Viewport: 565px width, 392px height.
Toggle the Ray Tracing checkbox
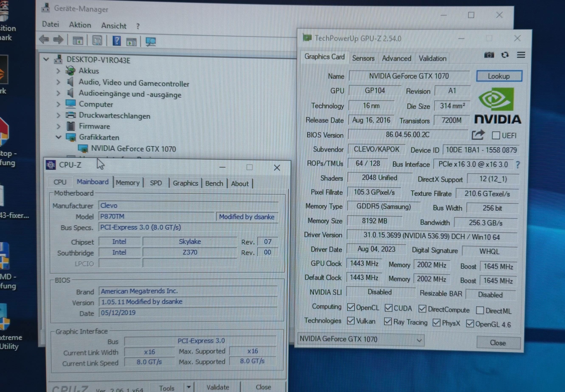(x=388, y=321)
